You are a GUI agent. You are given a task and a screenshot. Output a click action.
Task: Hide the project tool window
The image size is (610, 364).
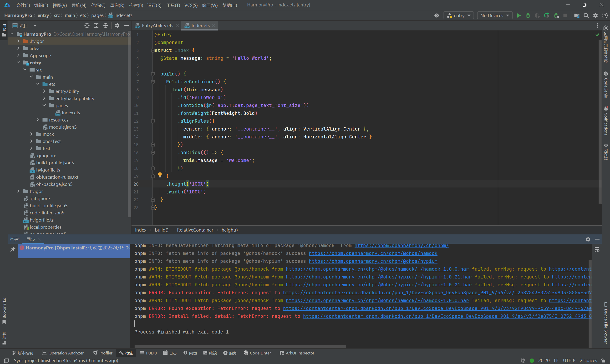point(126,25)
